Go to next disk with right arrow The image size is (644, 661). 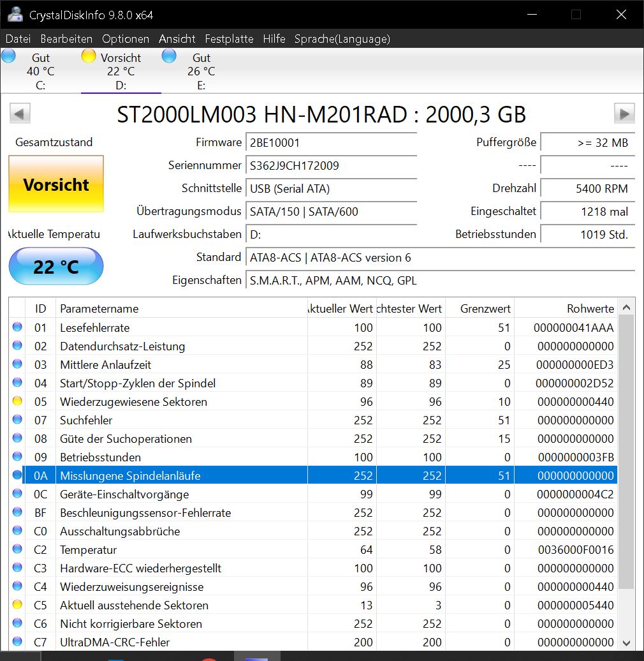pyautogui.click(x=624, y=114)
